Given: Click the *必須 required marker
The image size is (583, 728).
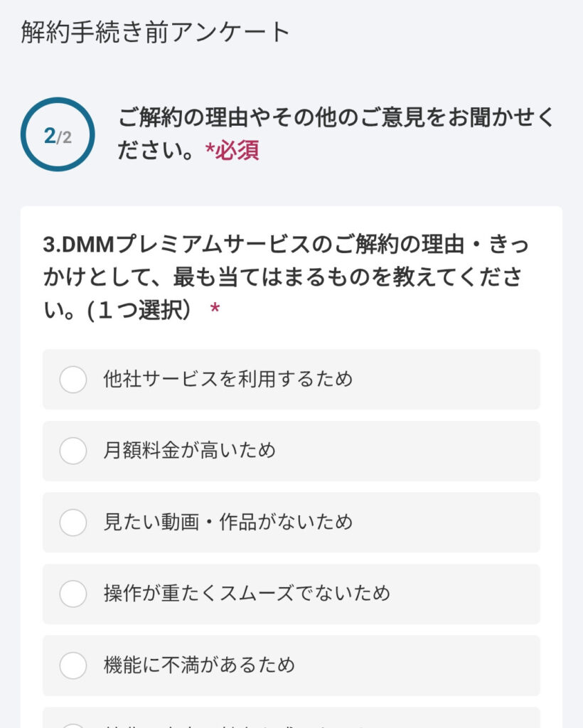Looking at the screenshot, I should 232,151.
